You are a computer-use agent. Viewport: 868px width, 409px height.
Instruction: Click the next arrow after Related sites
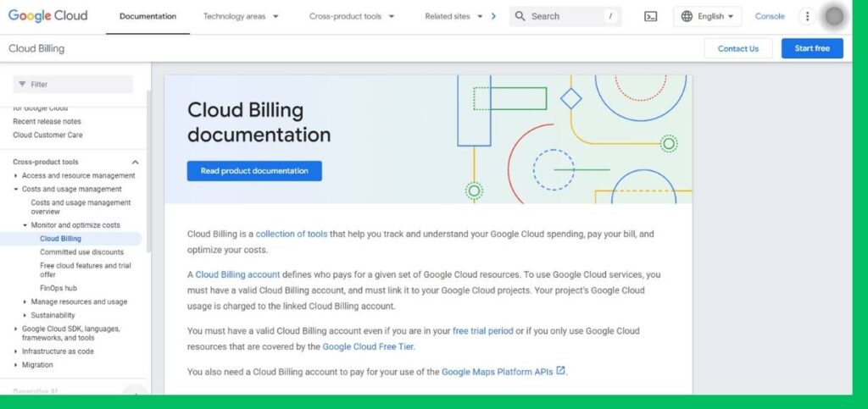pos(493,17)
